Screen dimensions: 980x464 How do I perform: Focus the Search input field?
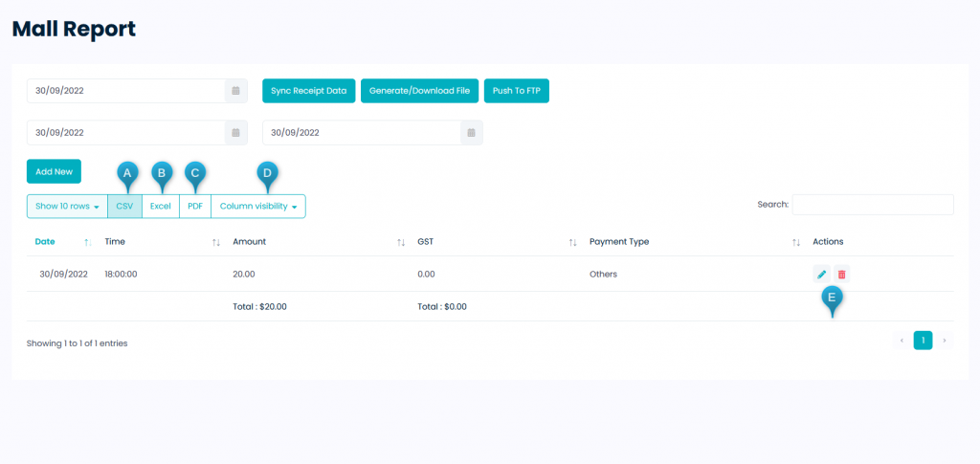(x=873, y=204)
